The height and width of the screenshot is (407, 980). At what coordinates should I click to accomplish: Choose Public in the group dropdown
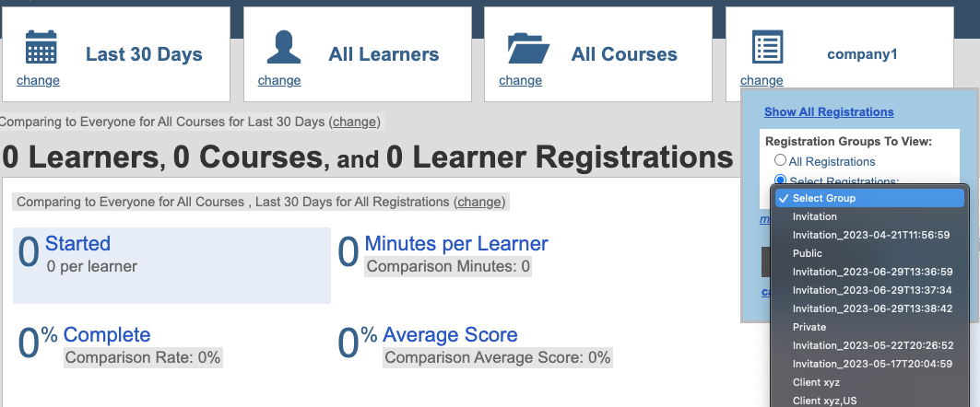808,253
